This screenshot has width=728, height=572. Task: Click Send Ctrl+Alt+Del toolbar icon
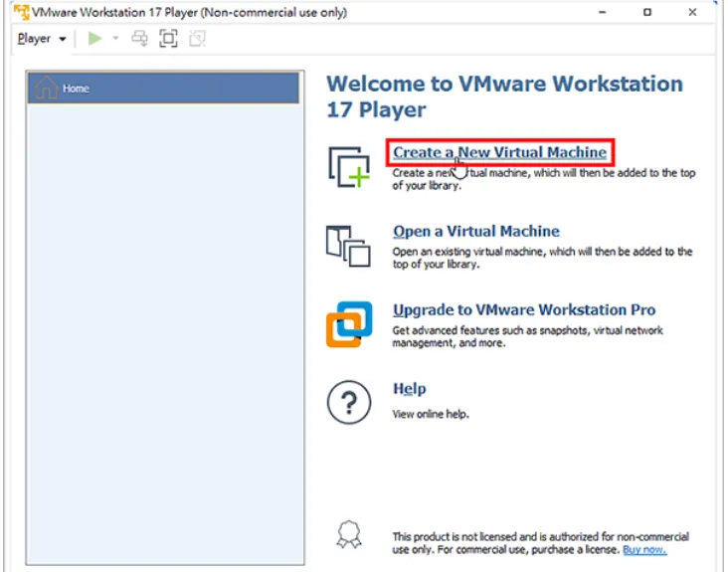(x=140, y=39)
